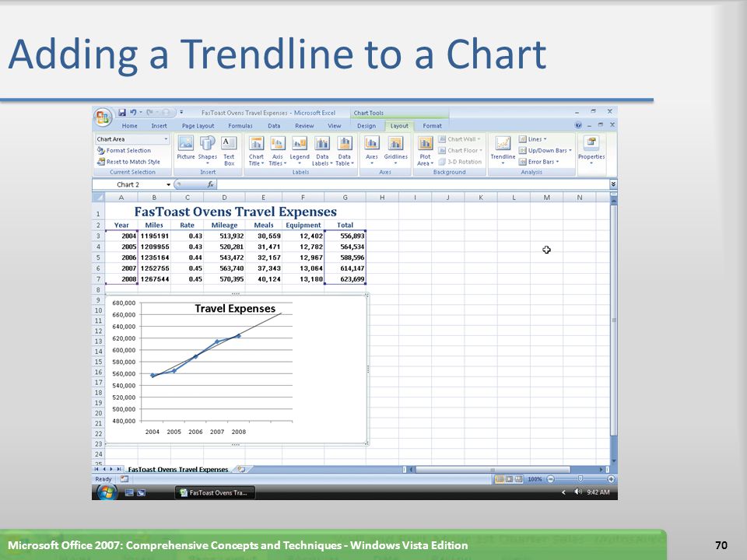This screenshot has height=560, width=747.
Task: Expand the Name Box dropdown showing Chart 2
Action: tap(168, 185)
